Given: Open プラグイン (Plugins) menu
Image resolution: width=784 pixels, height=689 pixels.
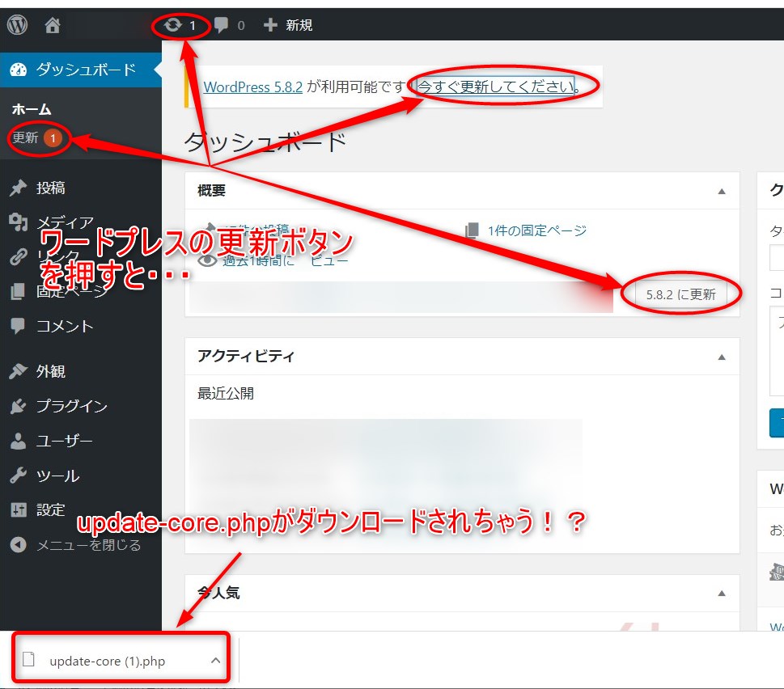Looking at the screenshot, I should point(72,406).
